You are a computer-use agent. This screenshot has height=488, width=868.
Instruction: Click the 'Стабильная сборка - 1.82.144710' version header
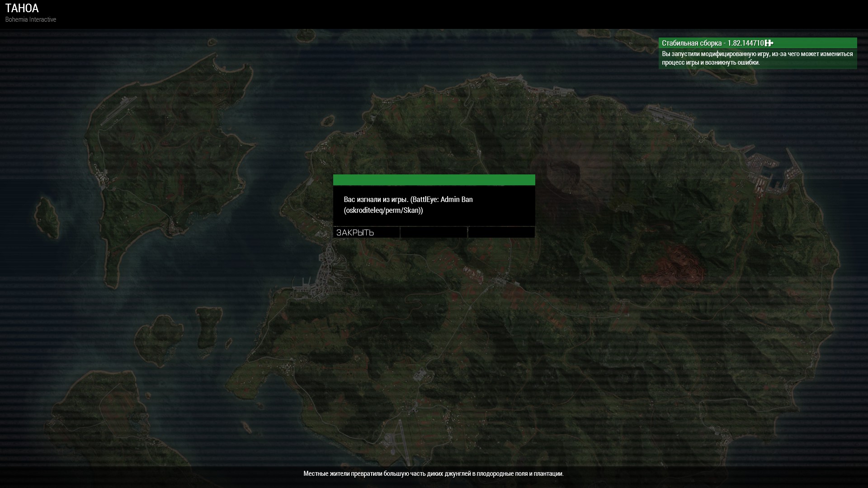point(758,43)
